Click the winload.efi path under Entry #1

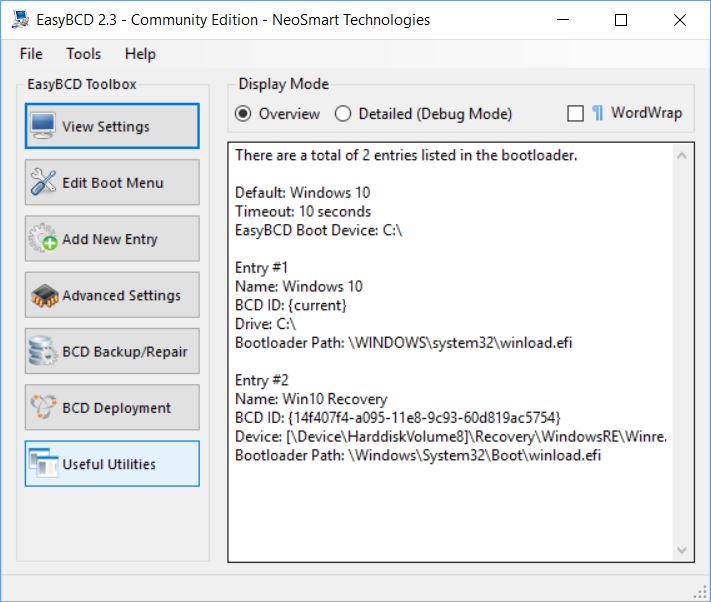click(x=404, y=343)
